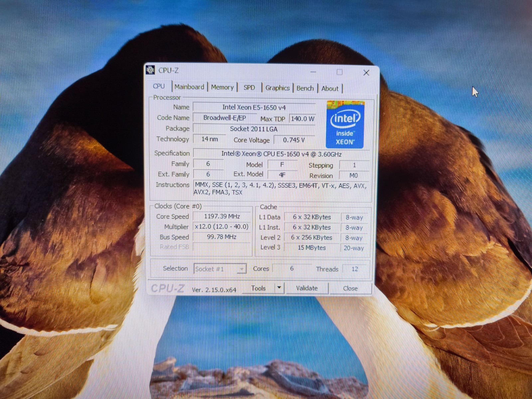Click the Name field Intel Xeon E5-1650 v4
The width and height of the screenshot is (532, 399).
click(x=254, y=107)
